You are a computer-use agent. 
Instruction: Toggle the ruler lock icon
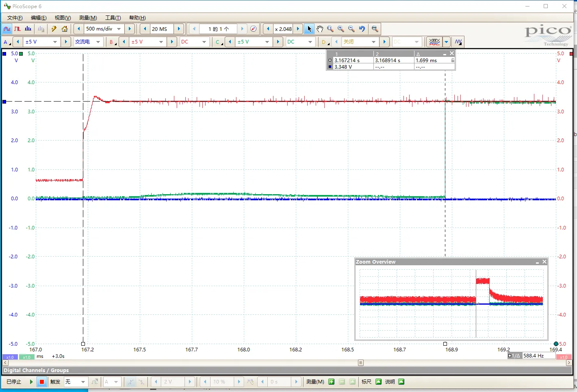click(x=452, y=60)
